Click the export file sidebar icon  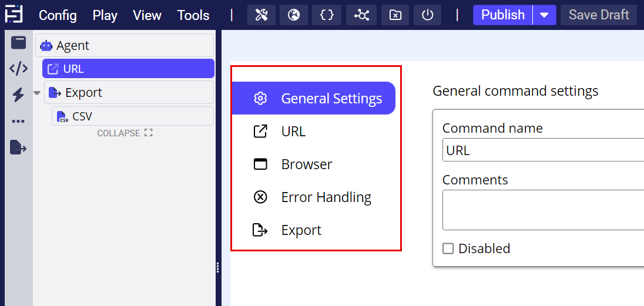[x=18, y=147]
